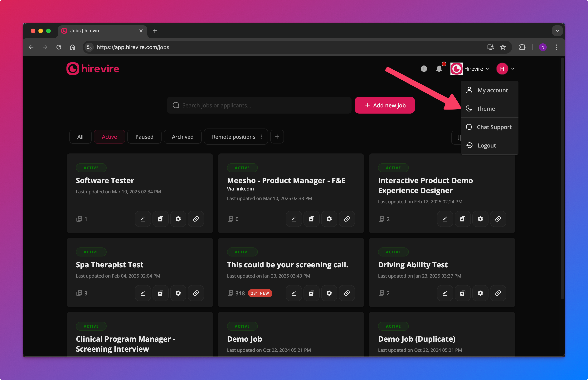Screen dimensions: 588x380
Task: Add a new filter with plus button
Action: tap(277, 137)
